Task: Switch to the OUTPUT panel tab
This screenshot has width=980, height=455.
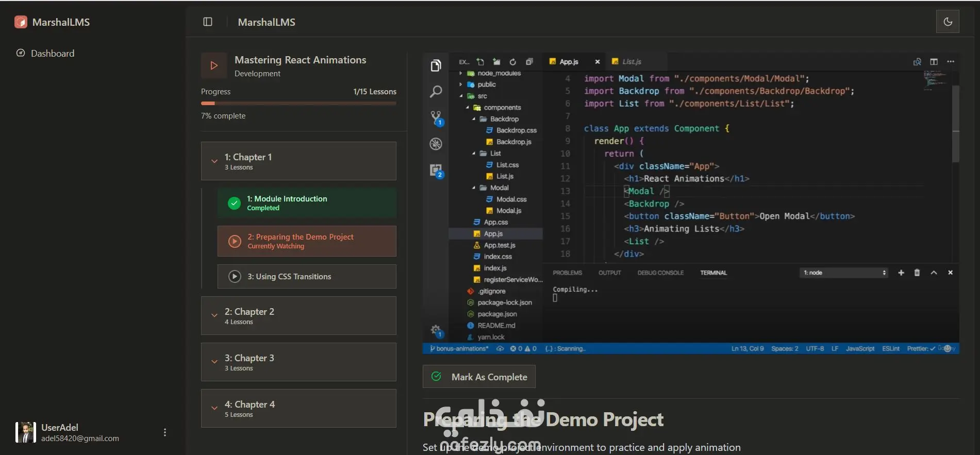Action: point(609,273)
